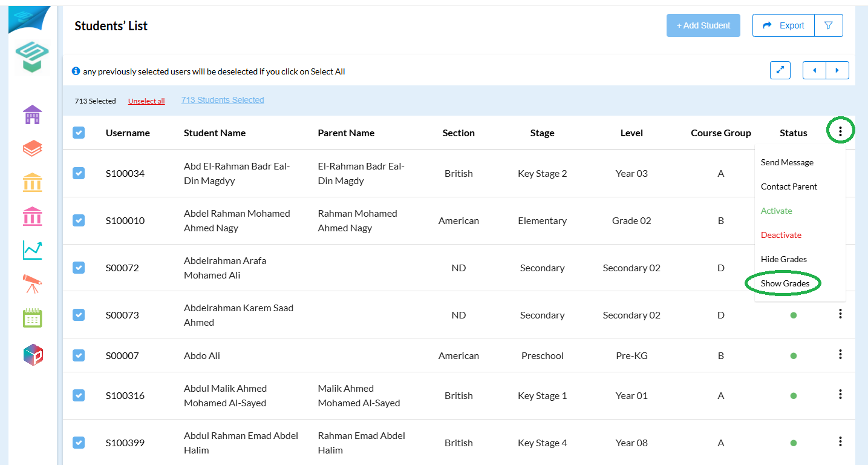Click Students' List page title
Image resolution: width=868 pixels, height=465 pixels.
pyautogui.click(x=111, y=25)
